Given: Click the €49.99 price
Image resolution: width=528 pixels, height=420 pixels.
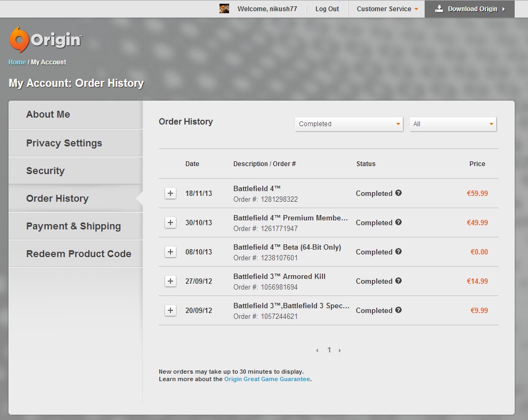Looking at the screenshot, I should (x=477, y=223).
